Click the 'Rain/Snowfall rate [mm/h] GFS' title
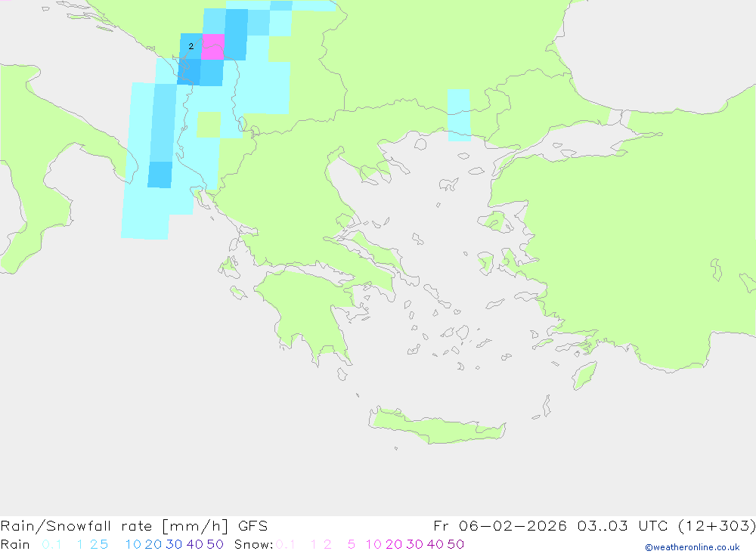The width and height of the screenshot is (756, 554). coord(134,525)
